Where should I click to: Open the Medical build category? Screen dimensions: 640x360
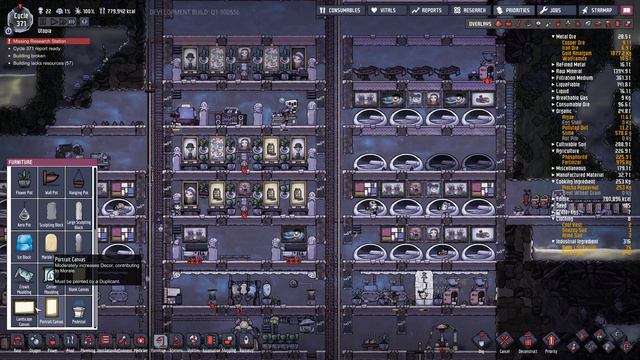pyautogui.click(x=140, y=342)
